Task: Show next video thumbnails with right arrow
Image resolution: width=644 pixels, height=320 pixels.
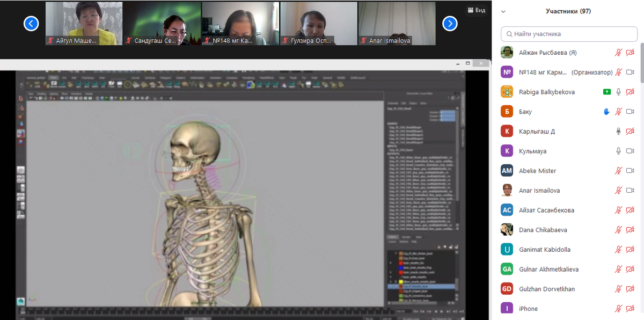Action: pyautogui.click(x=450, y=23)
